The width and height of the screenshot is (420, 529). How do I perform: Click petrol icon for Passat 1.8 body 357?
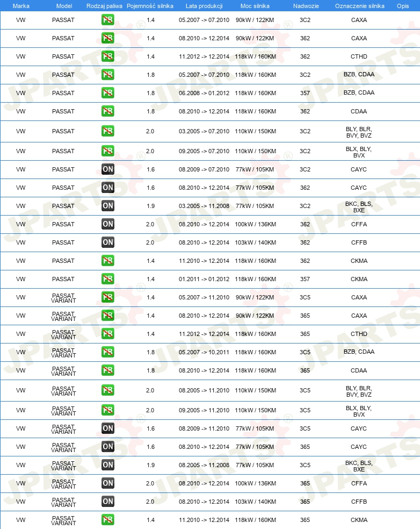[108, 93]
